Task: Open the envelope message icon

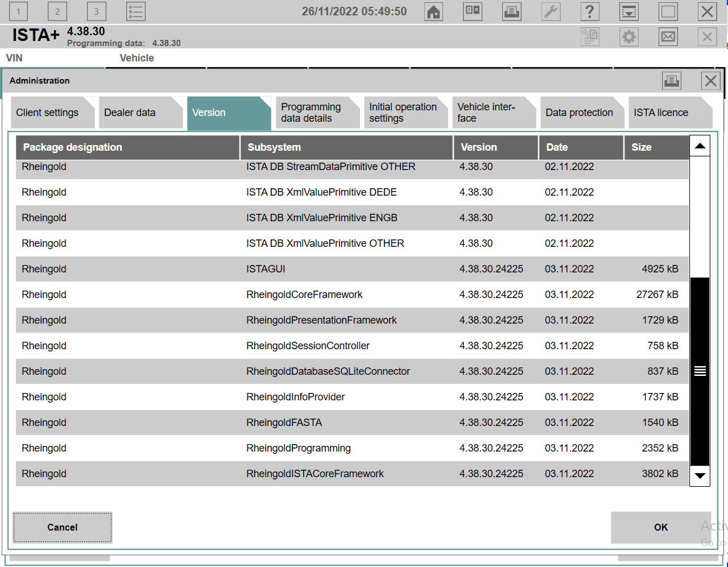Action: pos(668,37)
